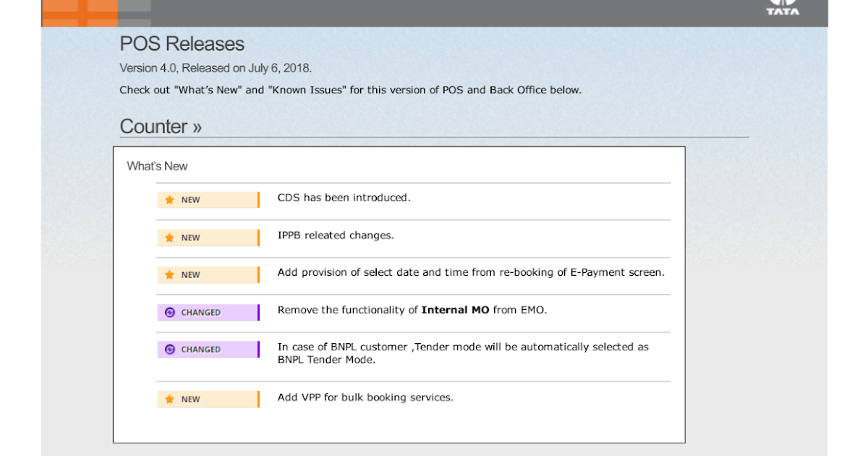
Task: Click the POS Releases page title
Action: tap(182, 43)
